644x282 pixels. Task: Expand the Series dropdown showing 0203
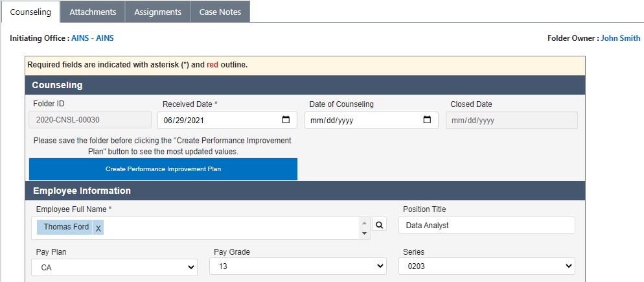point(487,266)
